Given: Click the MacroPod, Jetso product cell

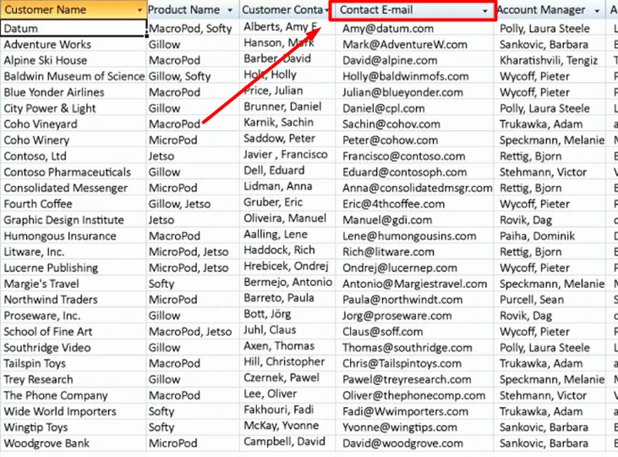Looking at the screenshot, I should coord(193,332).
